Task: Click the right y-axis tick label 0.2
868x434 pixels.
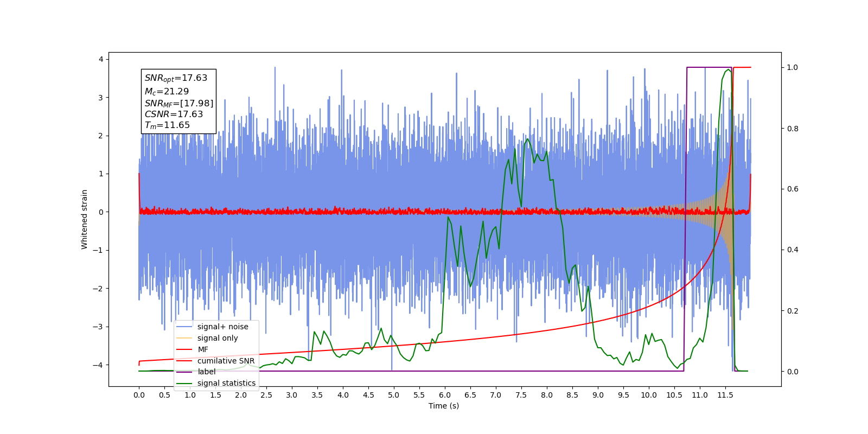Action: 793,311
